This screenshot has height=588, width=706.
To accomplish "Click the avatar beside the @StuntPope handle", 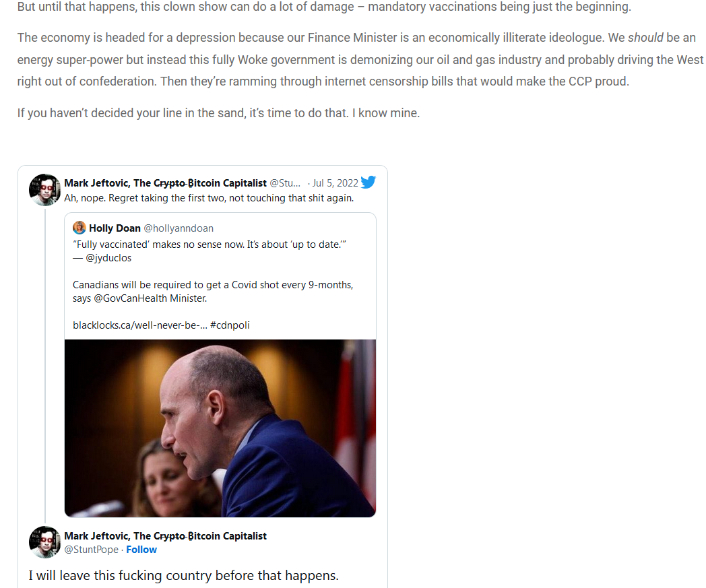I will [44, 542].
